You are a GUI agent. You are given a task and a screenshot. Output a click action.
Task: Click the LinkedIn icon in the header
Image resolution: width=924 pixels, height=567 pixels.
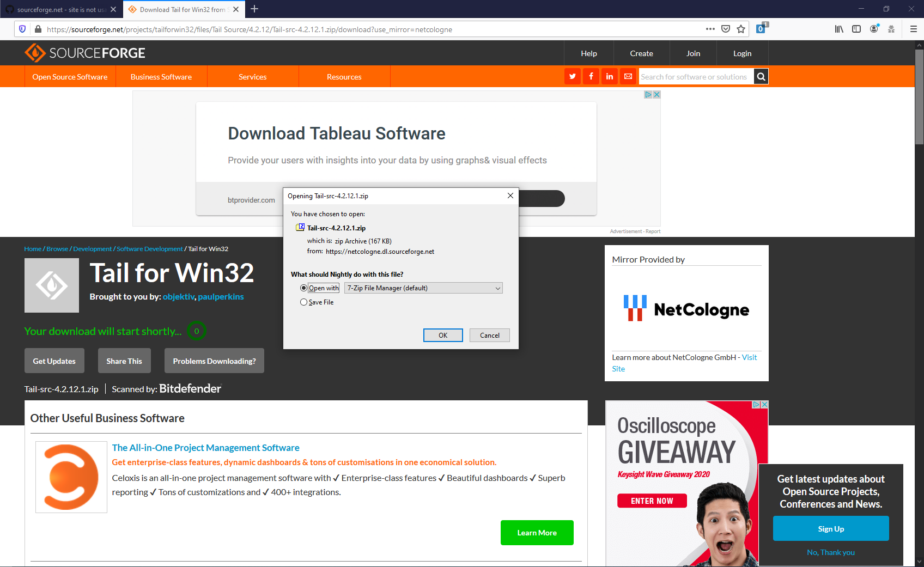(609, 76)
